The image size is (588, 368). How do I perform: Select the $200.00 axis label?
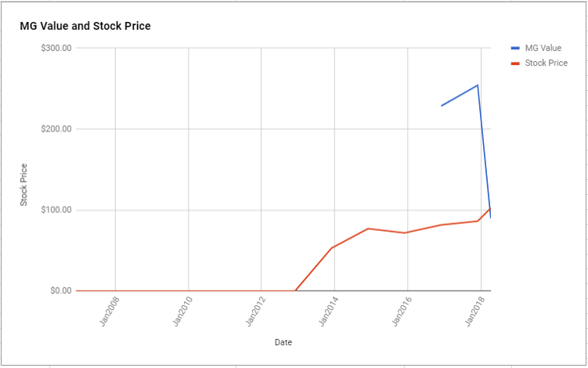coord(56,129)
